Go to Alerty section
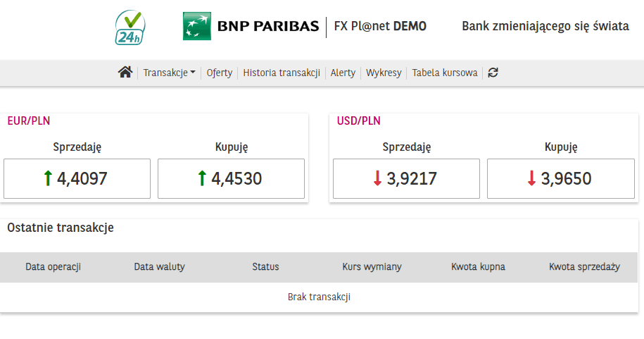 [343, 73]
